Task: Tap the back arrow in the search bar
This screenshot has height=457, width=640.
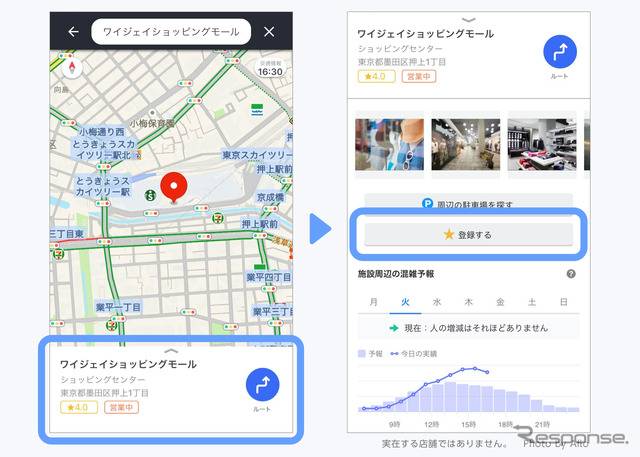Action: (x=73, y=31)
